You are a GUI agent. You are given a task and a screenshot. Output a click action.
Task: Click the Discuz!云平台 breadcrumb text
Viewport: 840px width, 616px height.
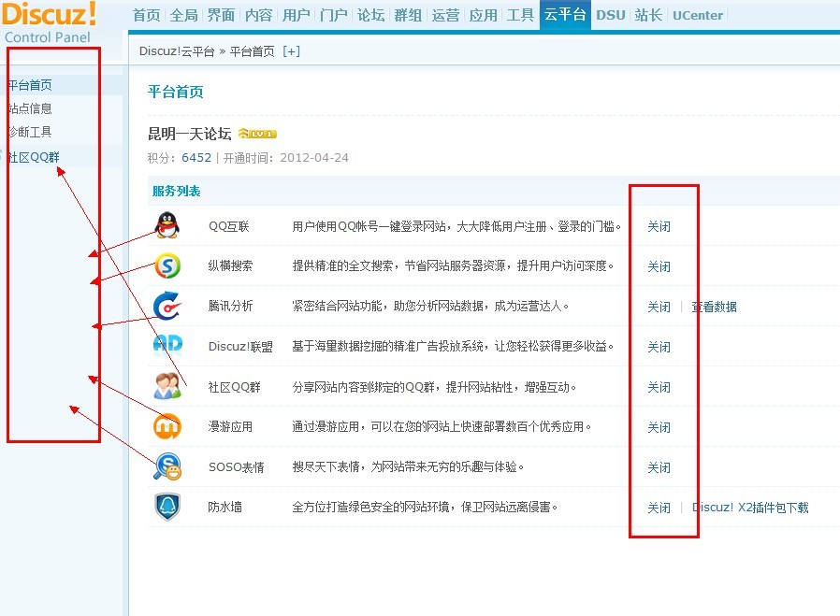177,51
